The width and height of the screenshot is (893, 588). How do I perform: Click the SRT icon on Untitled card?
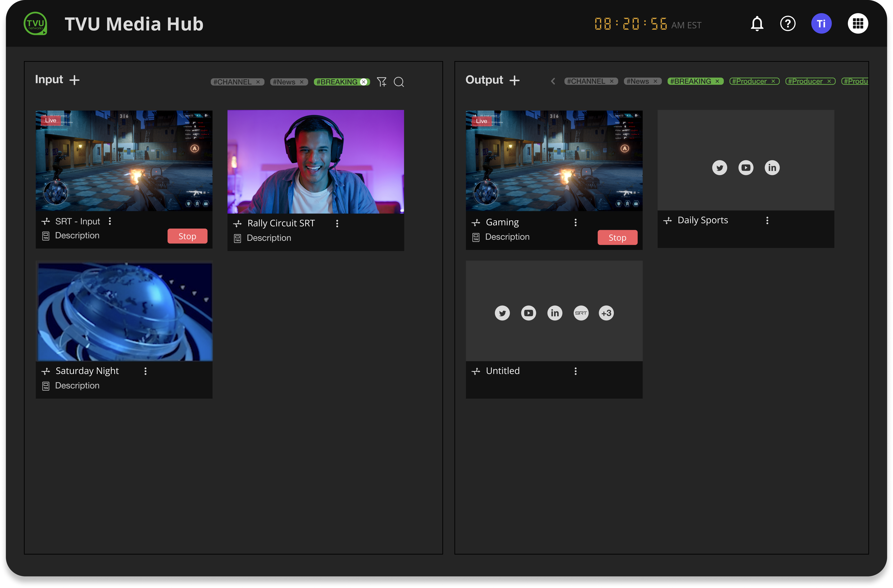[581, 313]
